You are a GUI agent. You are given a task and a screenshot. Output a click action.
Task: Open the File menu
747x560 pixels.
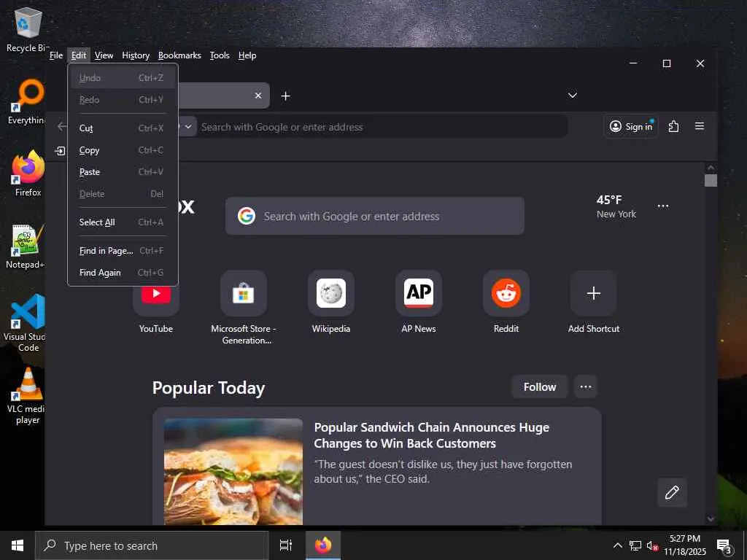click(56, 55)
